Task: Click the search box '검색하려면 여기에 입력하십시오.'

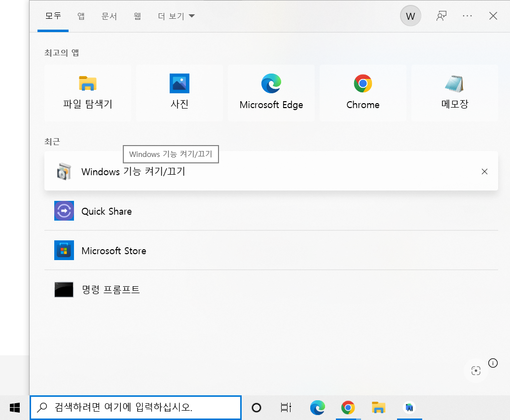Action: tap(136, 407)
